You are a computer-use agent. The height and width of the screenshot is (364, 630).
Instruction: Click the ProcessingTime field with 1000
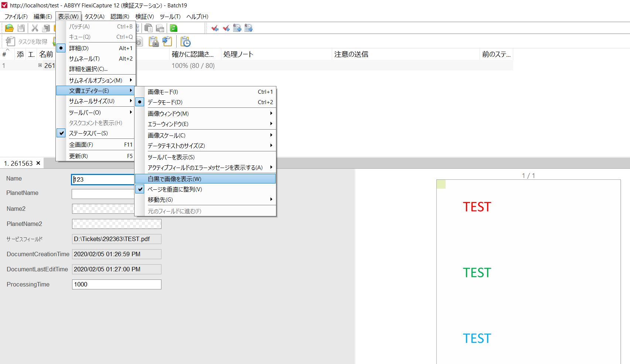click(117, 284)
